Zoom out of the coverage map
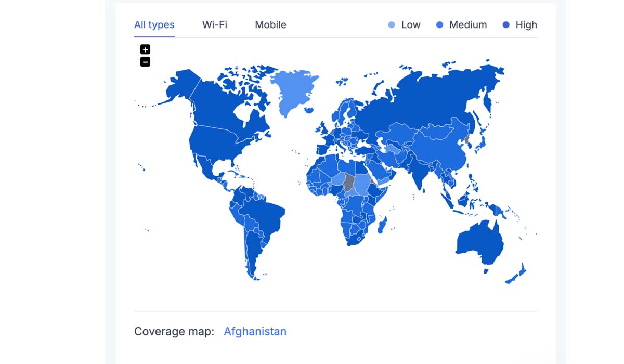 (145, 62)
